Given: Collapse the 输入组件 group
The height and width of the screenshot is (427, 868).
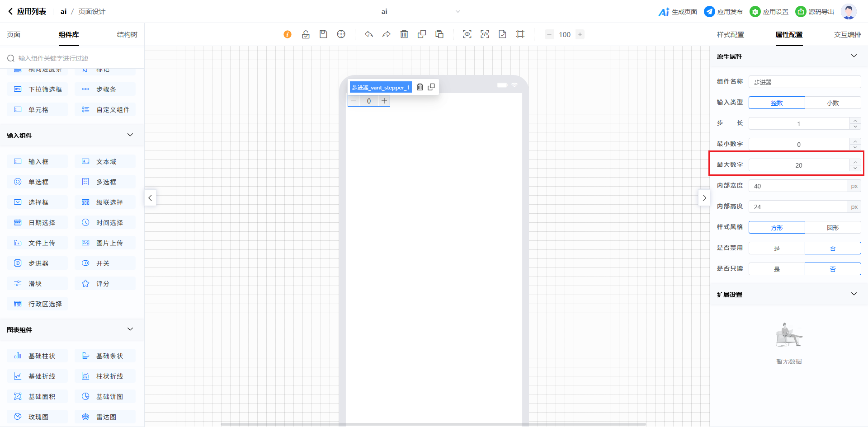Looking at the screenshot, I should click(x=130, y=135).
